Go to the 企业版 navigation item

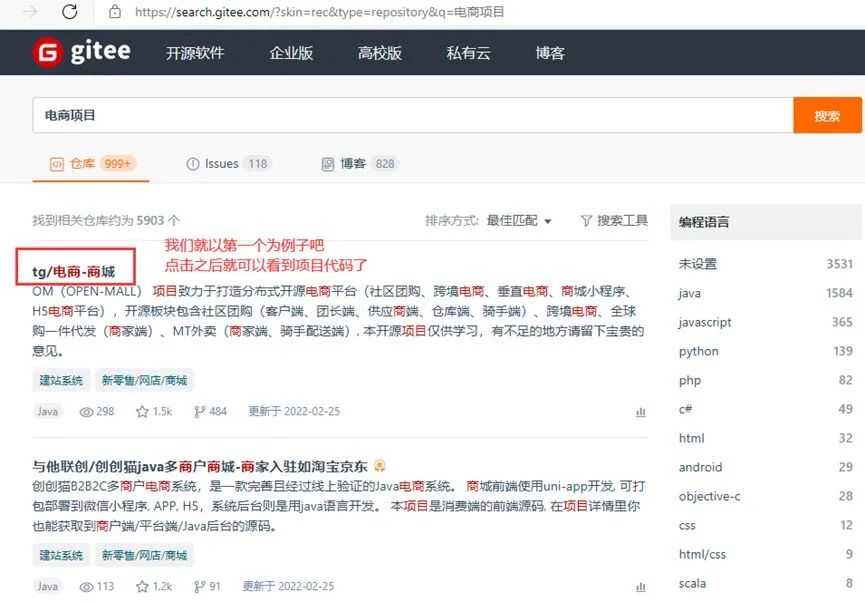click(291, 53)
